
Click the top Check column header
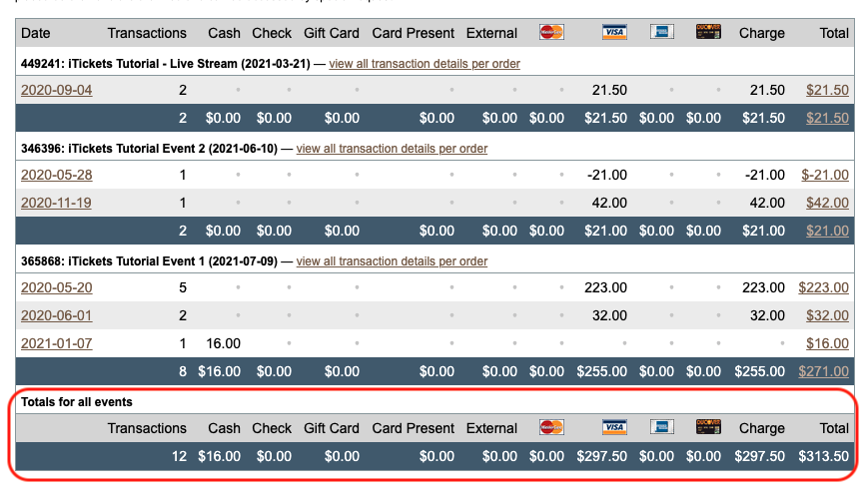(x=272, y=33)
